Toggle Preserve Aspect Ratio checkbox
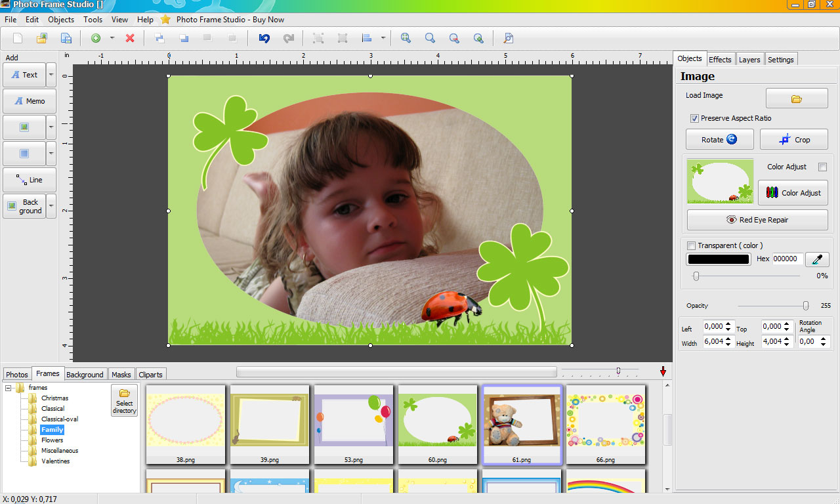 coord(694,118)
